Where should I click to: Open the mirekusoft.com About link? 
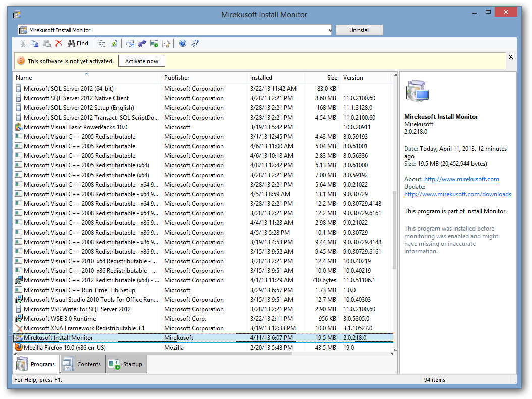pyautogui.click(x=461, y=179)
